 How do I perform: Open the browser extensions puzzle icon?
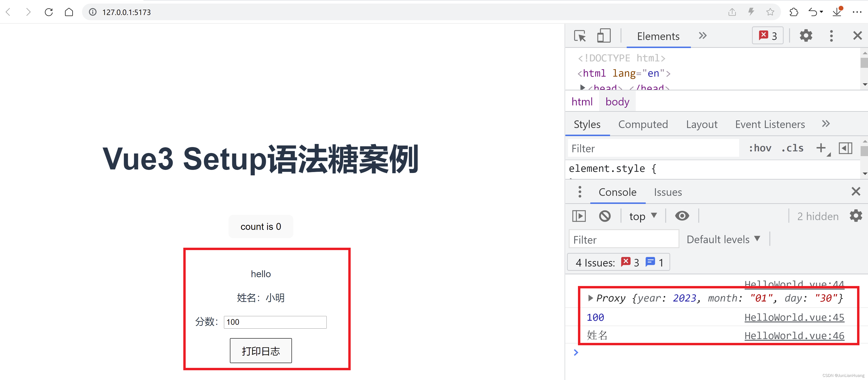pyautogui.click(x=794, y=12)
